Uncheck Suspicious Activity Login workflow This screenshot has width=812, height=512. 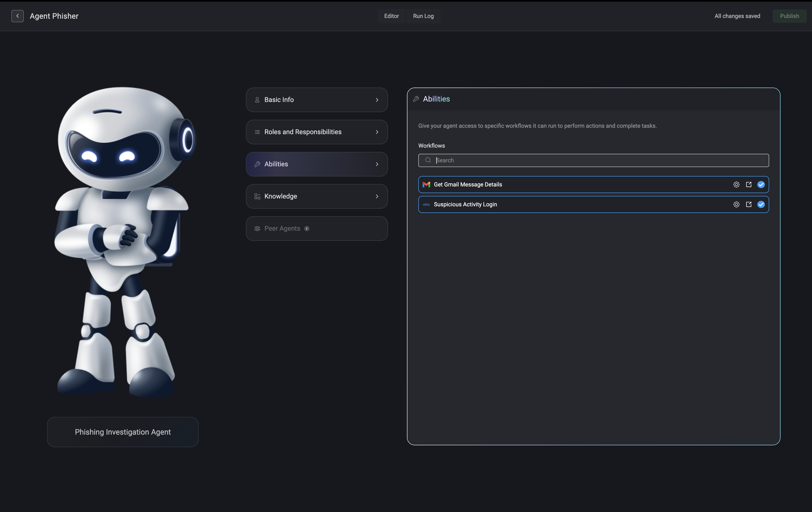(x=761, y=204)
